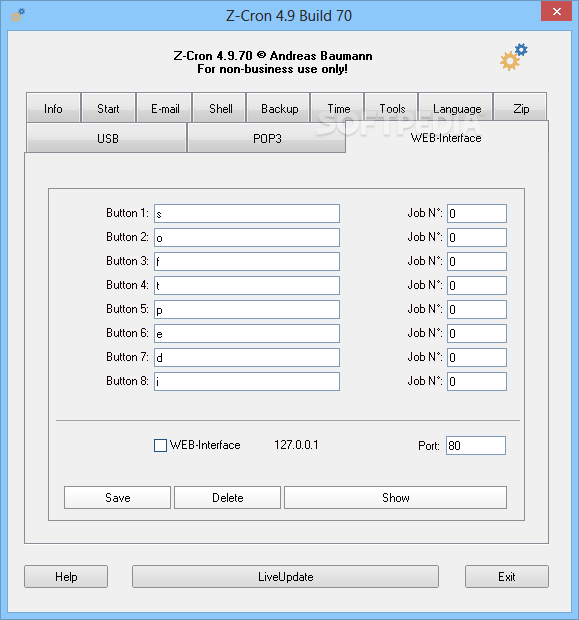Click Job N° field for Button 5
Screen dimensions: 579x620
click(477, 310)
